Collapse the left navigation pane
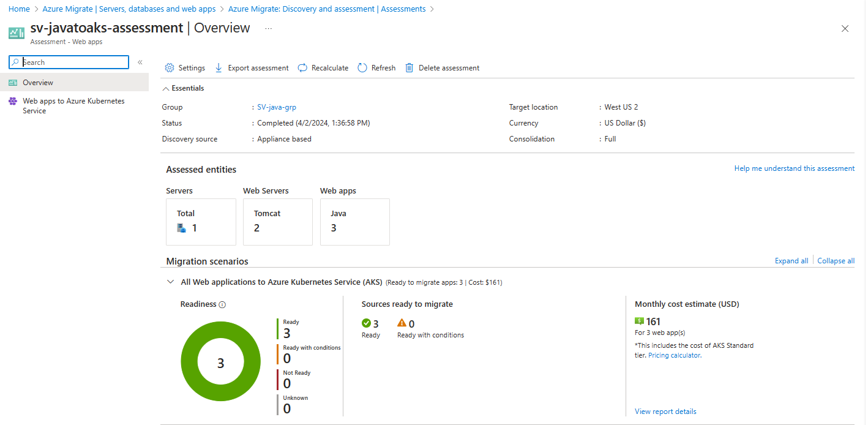 (x=140, y=61)
